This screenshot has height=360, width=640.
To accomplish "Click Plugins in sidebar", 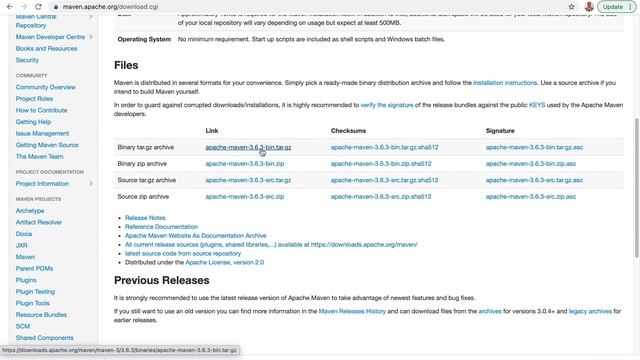I will pyautogui.click(x=26, y=280).
